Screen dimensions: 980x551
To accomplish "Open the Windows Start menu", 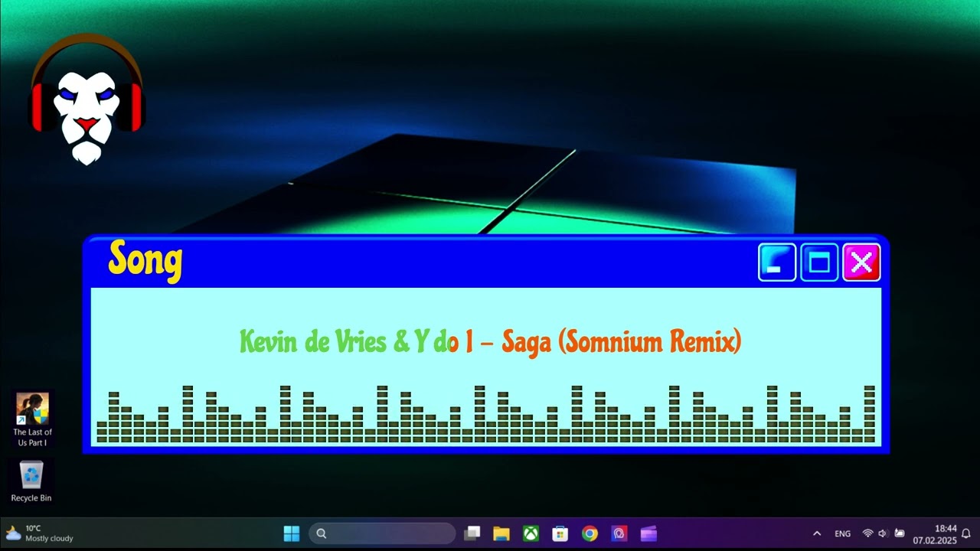I will (292, 533).
